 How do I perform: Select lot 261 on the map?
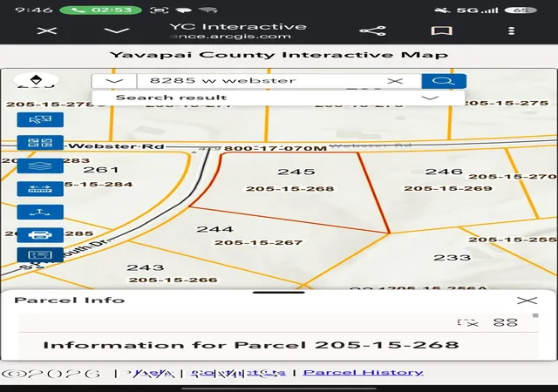tap(101, 169)
